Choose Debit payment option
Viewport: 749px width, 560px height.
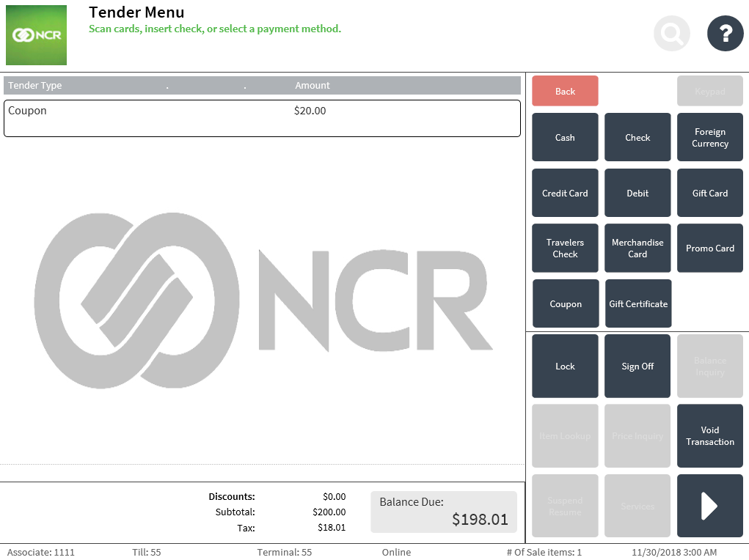click(x=637, y=193)
